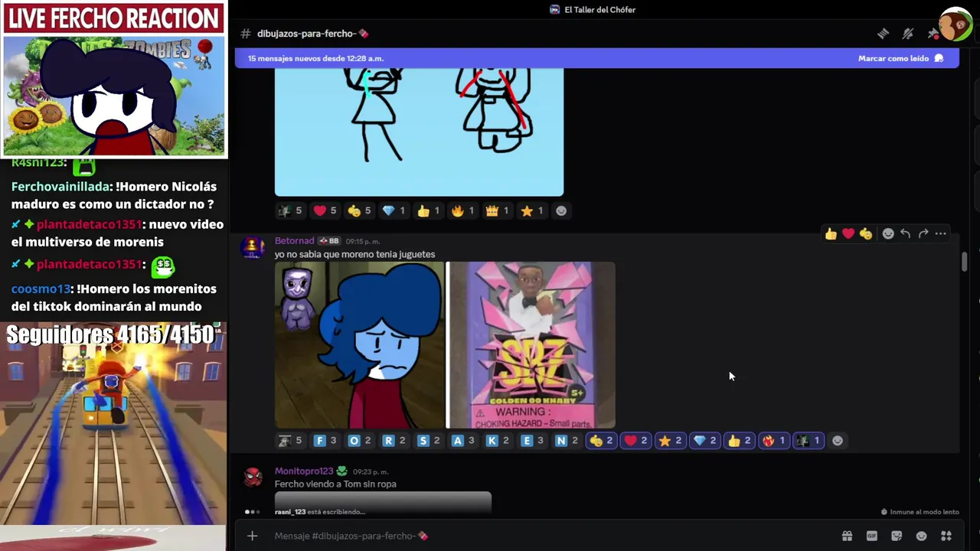The height and width of the screenshot is (551, 980).
Task: Open the stick-figure drawing on blue background
Action: click(x=419, y=132)
